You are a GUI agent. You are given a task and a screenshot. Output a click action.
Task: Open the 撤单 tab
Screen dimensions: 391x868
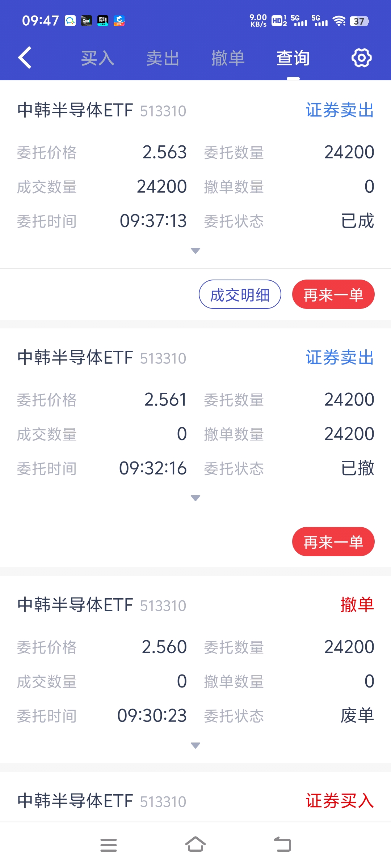tap(228, 58)
